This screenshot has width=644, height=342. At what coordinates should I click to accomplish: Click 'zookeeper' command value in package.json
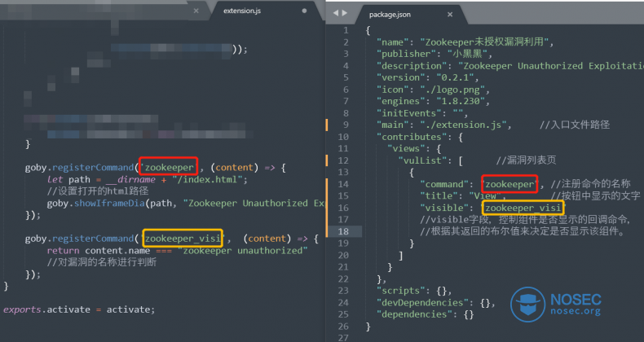click(509, 184)
